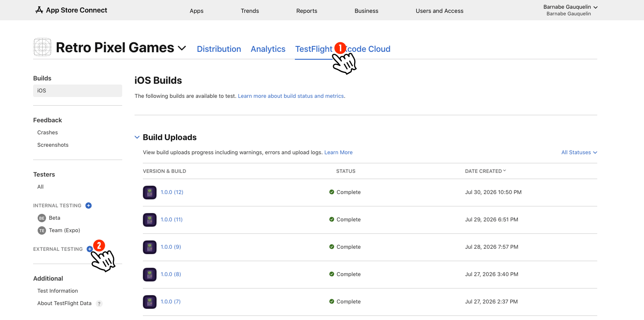Image resolution: width=644 pixels, height=320 pixels.
Task: Click the Learn More link under Build Uploads
Action: [x=338, y=153]
